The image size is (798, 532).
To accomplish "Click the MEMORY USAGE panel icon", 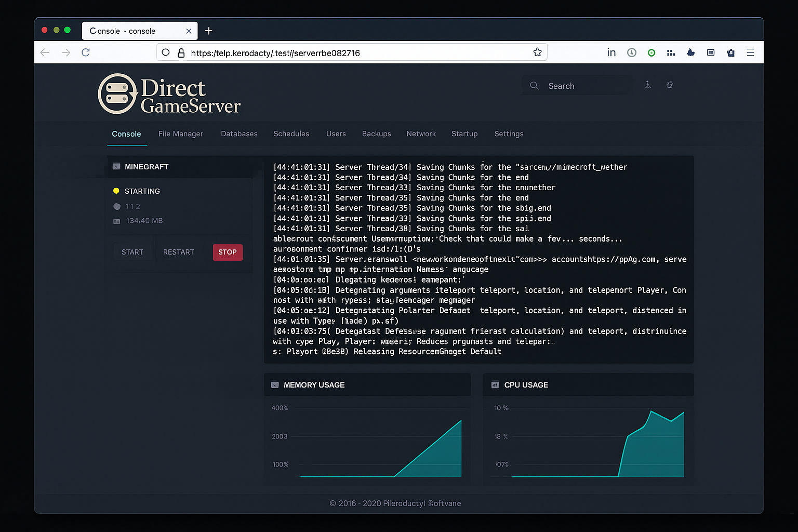I will 275,385.
